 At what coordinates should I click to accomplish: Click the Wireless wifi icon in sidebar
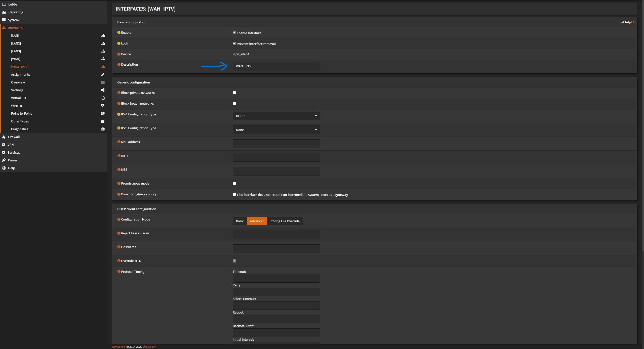(x=103, y=106)
